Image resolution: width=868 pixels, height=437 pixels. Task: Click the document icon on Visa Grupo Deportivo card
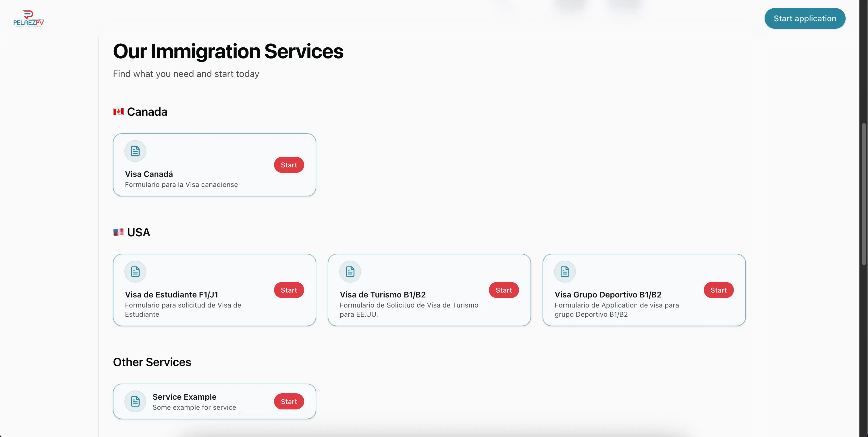[564, 272]
